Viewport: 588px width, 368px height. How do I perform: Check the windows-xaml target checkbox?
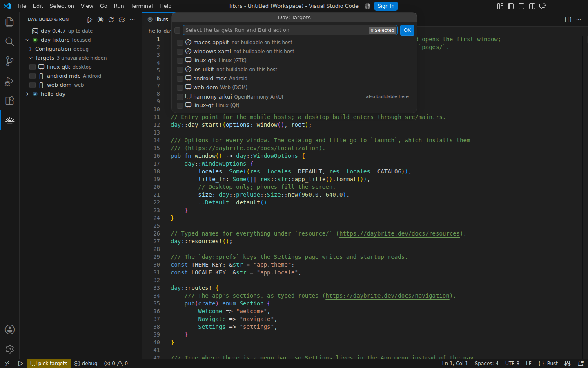180,52
